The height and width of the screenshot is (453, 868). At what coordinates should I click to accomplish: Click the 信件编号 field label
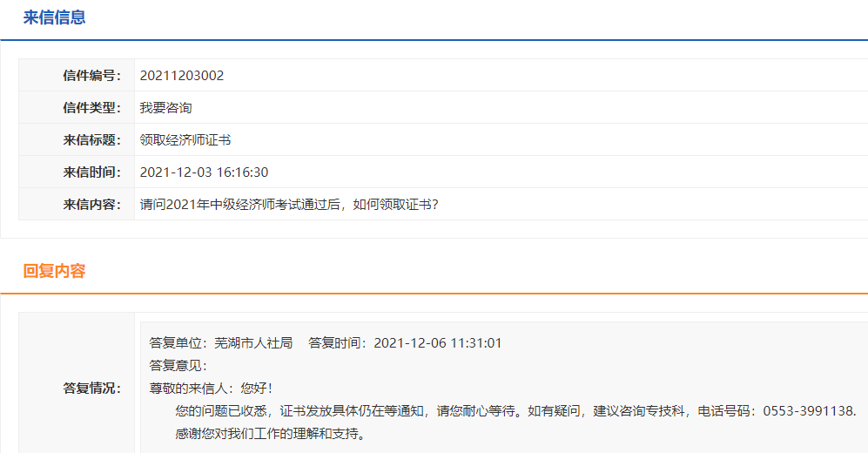coord(91,76)
